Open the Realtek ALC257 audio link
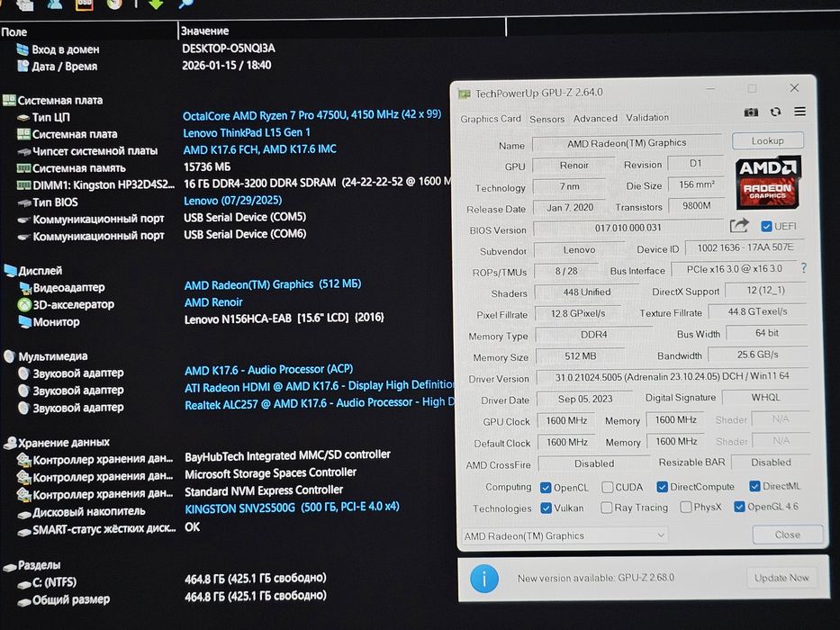 (x=320, y=403)
